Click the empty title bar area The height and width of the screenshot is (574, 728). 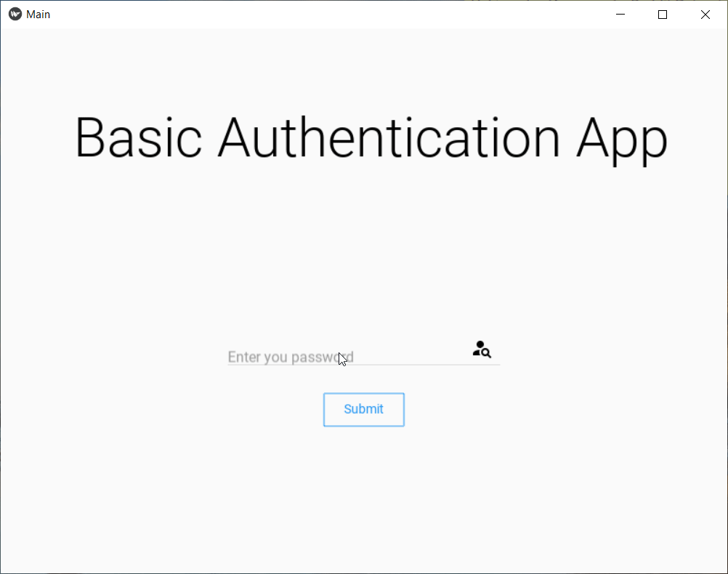(x=325, y=15)
